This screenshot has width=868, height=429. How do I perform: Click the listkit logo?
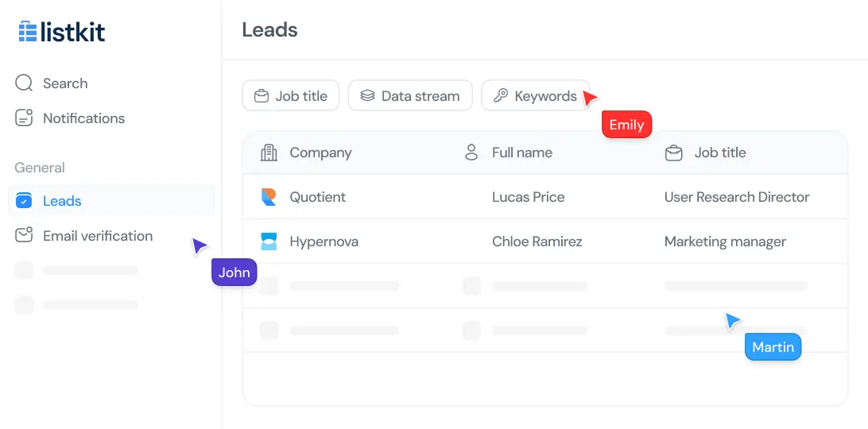pyautogui.click(x=61, y=33)
